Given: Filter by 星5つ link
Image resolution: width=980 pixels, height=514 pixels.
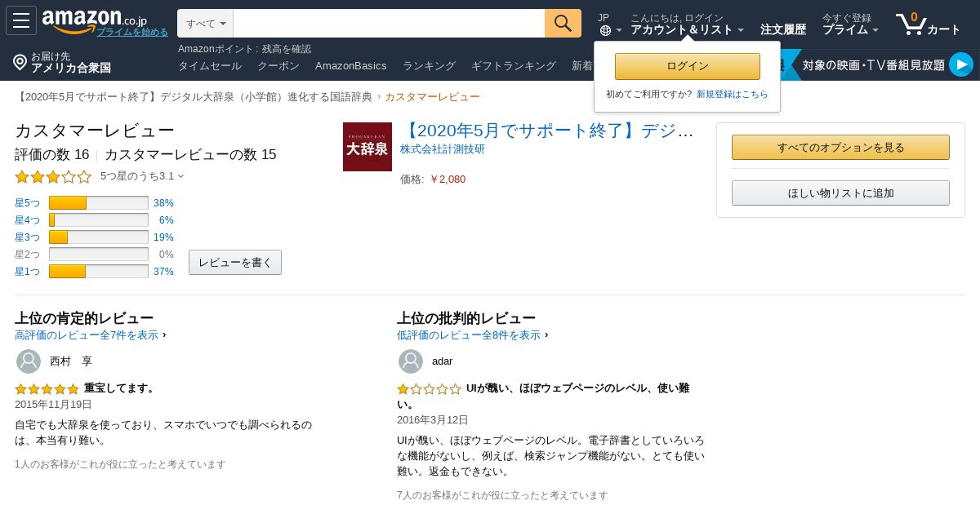Looking at the screenshot, I should tap(27, 203).
